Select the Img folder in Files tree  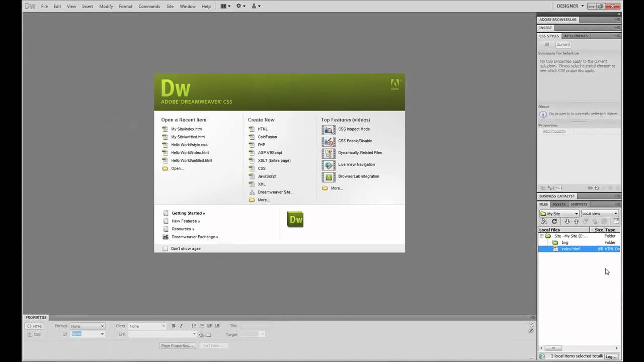565,242
